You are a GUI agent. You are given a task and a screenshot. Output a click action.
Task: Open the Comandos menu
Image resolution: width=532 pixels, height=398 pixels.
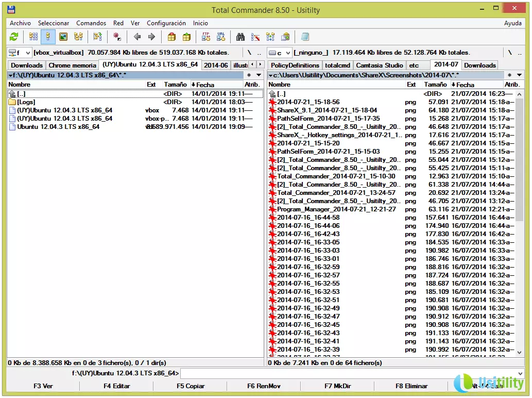[91, 23]
